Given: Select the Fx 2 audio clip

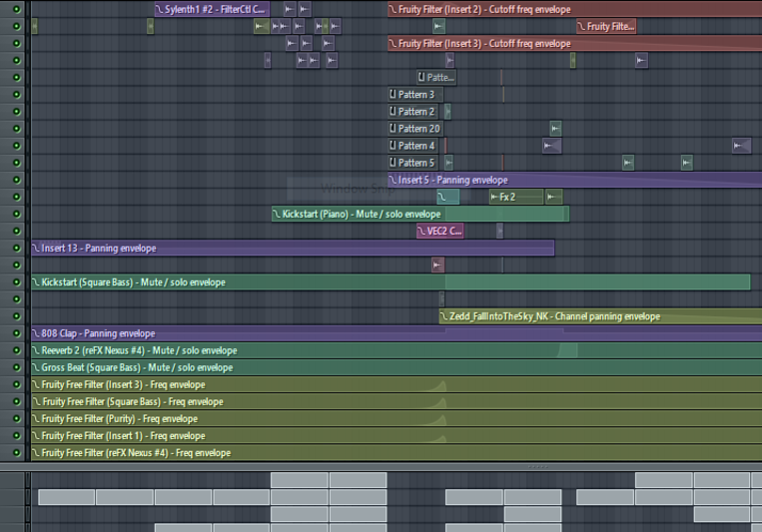Looking at the screenshot, I should pyautogui.click(x=516, y=197).
